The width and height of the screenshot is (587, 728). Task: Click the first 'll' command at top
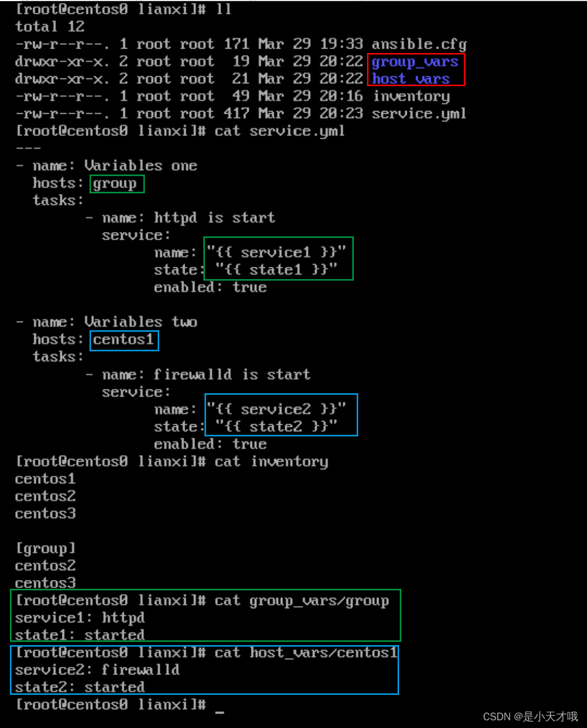point(223,9)
